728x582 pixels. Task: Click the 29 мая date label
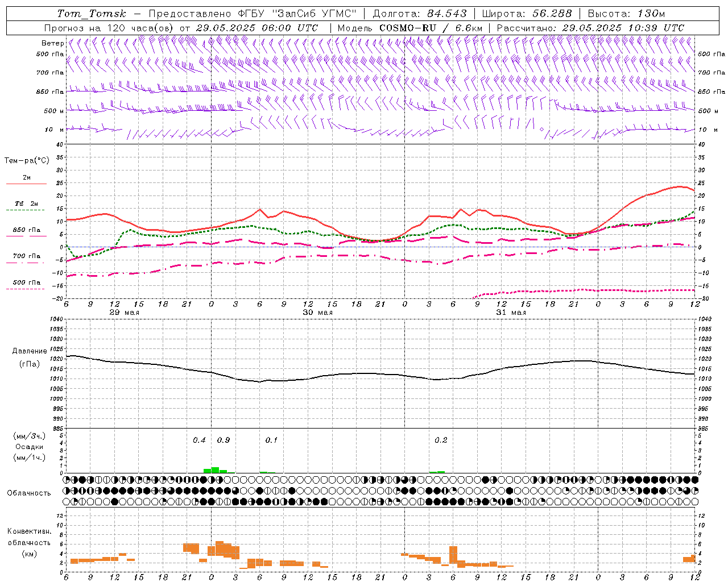click(123, 313)
